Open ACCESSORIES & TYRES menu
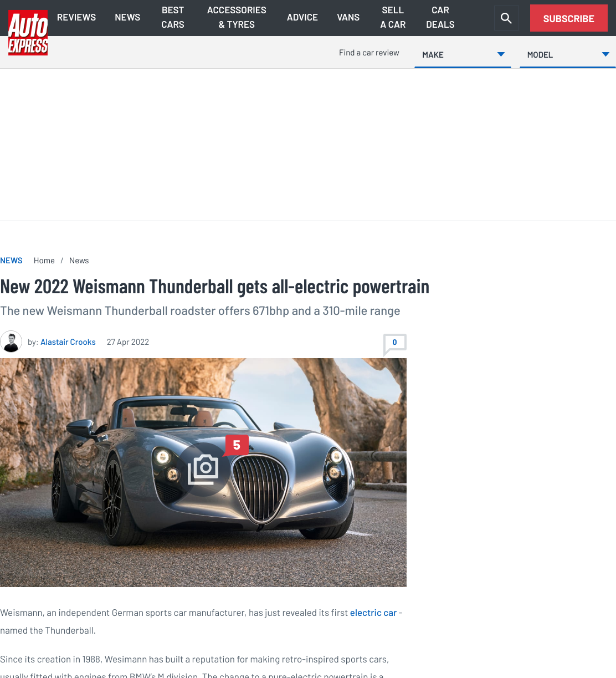The height and width of the screenshot is (678, 616). [x=237, y=17]
